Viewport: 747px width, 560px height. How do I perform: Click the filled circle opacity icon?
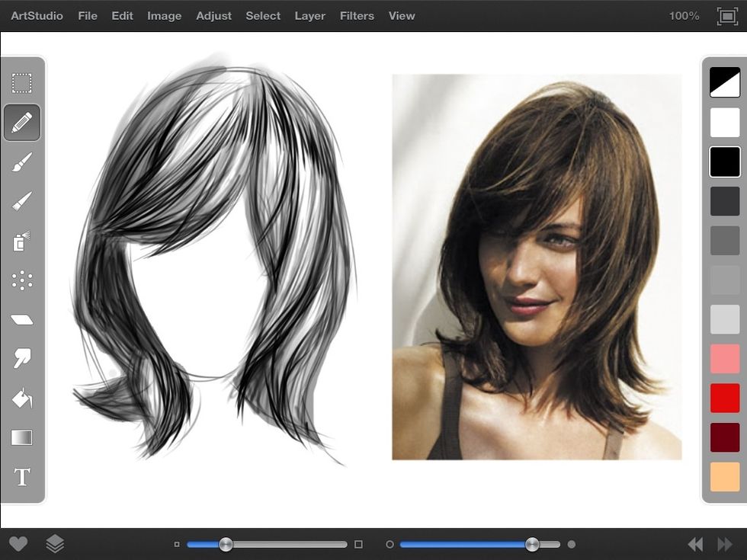click(x=572, y=544)
